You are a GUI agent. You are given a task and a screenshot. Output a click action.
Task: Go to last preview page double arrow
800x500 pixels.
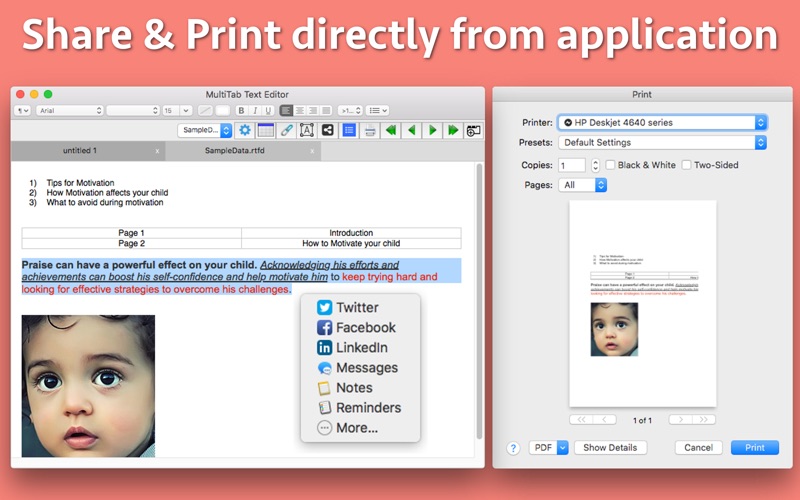click(704, 419)
